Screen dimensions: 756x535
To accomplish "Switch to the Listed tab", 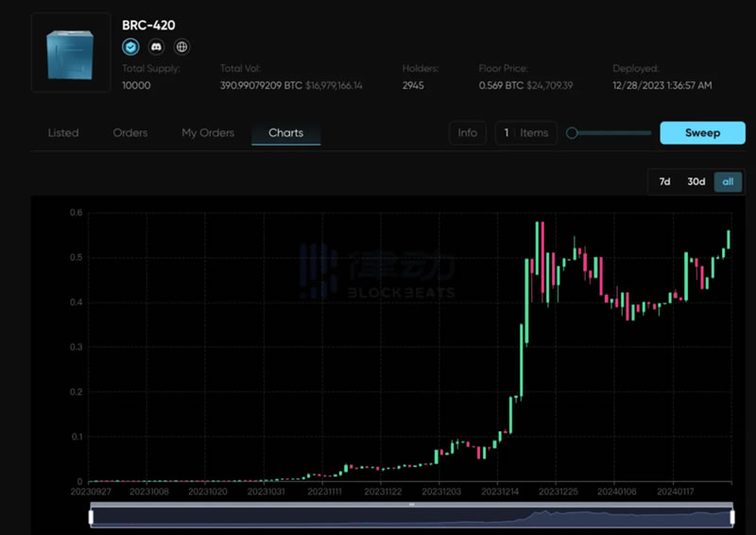I will pos(63,132).
